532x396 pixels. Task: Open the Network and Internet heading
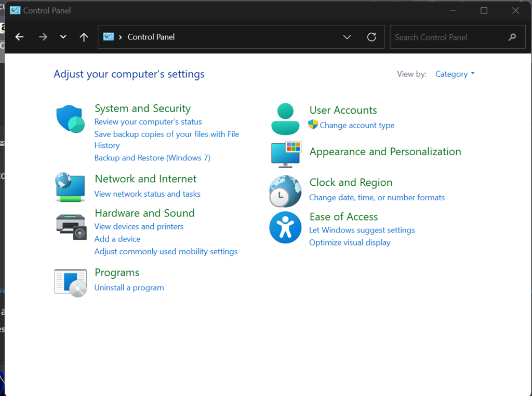(145, 179)
